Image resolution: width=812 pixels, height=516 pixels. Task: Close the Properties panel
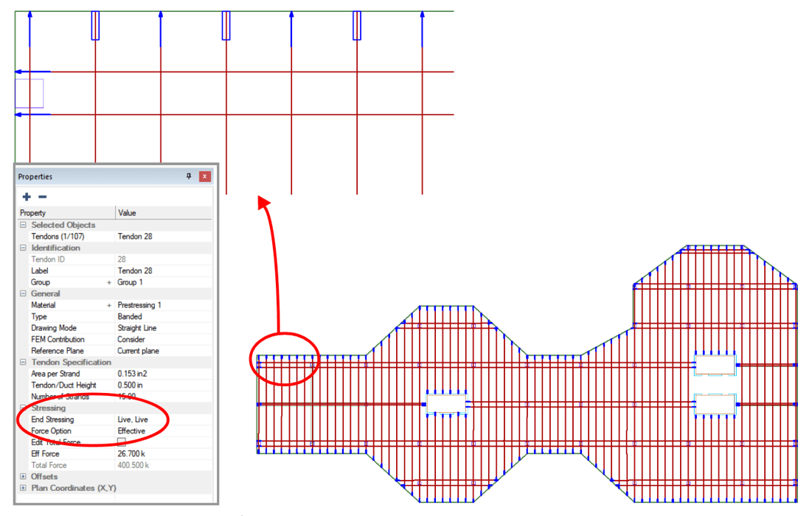pos(204,177)
